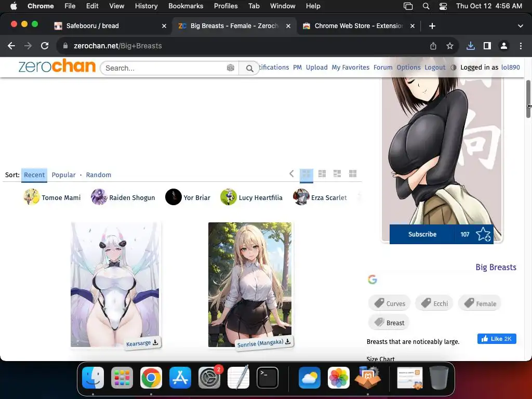
Task: Sort images by Recent
Action: click(x=34, y=175)
